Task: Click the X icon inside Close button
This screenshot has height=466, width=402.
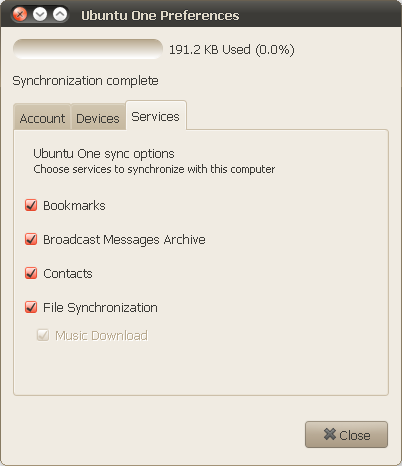Action: point(330,434)
